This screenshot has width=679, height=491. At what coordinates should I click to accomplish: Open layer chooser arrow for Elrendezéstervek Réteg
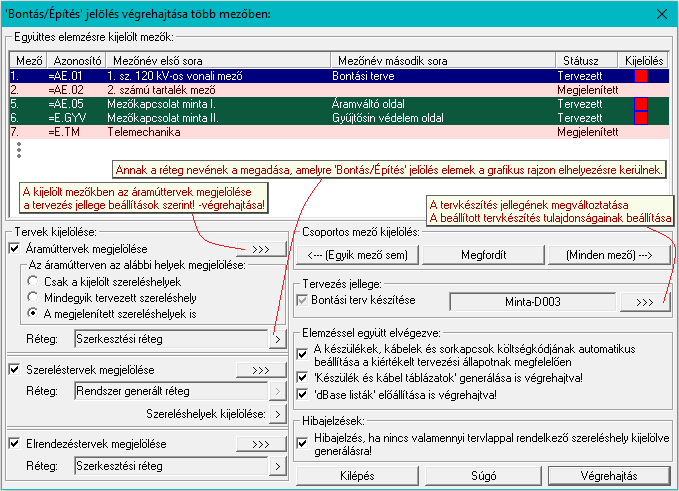[x=278, y=466]
